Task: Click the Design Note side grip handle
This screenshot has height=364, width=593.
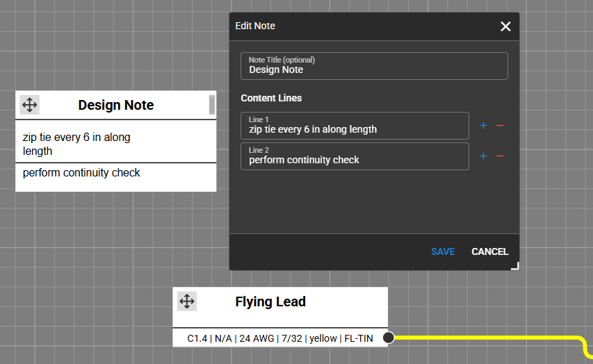Action: pos(212,105)
